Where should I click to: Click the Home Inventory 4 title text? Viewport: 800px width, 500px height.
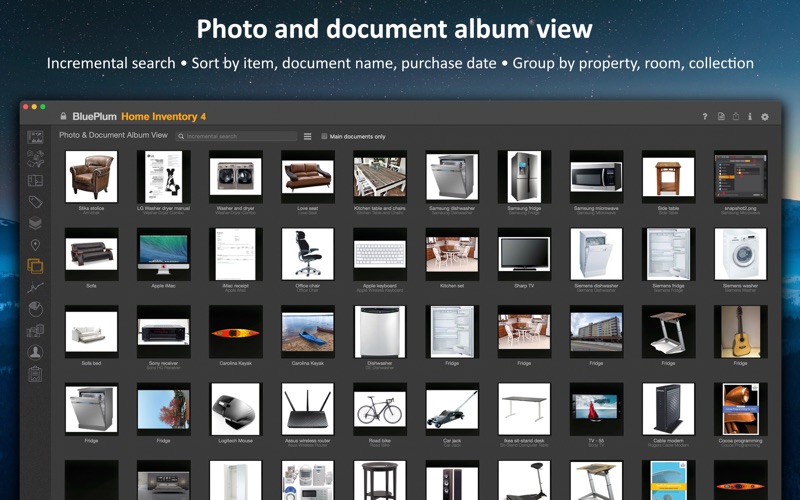pyautogui.click(x=163, y=116)
